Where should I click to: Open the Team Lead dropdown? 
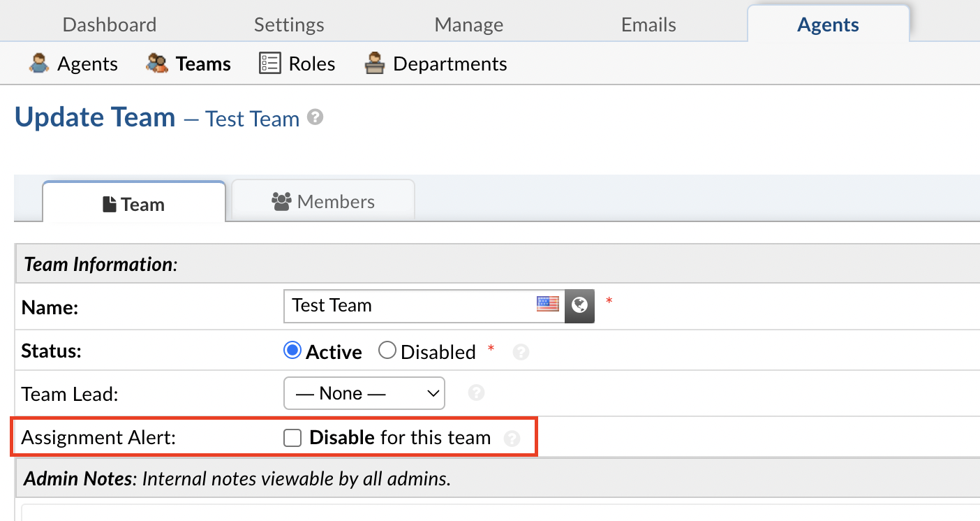click(364, 393)
